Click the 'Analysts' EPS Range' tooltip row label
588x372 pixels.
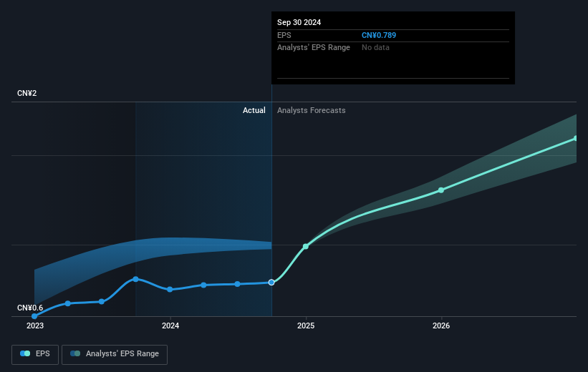314,48
